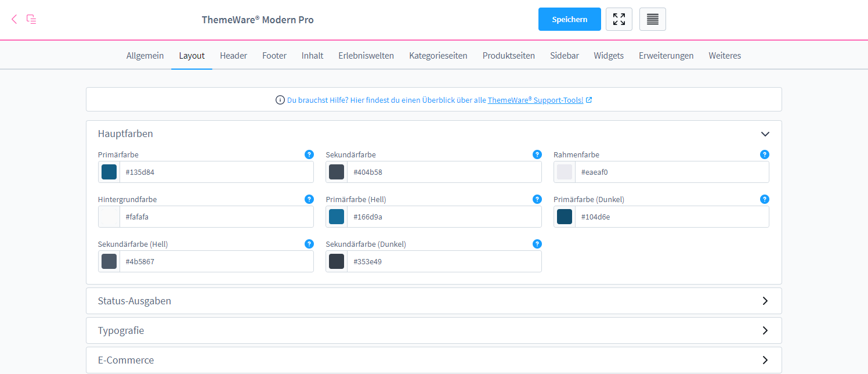Open Sekundärfarbe color swatch #404b58
The image size is (868, 374).
(x=337, y=172)
